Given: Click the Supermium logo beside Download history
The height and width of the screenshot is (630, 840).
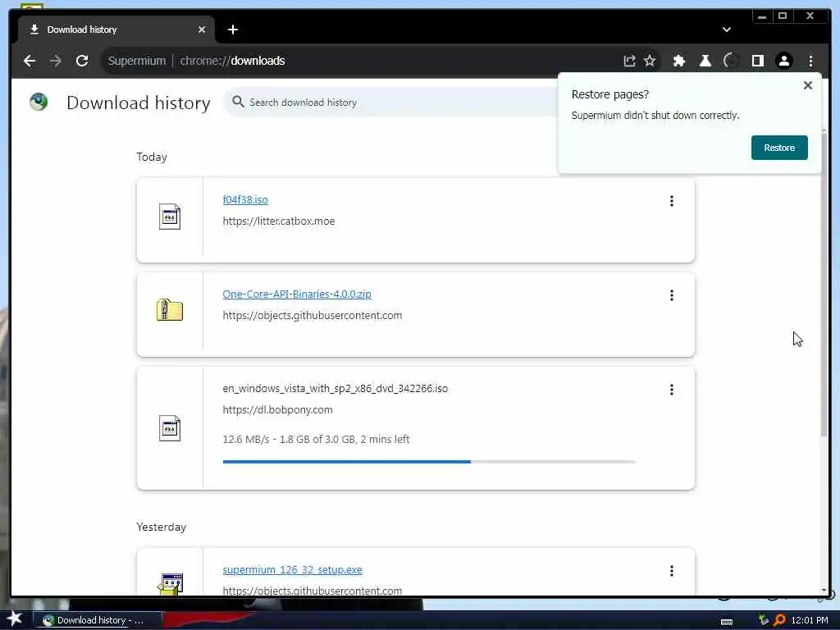Looking at the screenshot, I should [39, 102].
